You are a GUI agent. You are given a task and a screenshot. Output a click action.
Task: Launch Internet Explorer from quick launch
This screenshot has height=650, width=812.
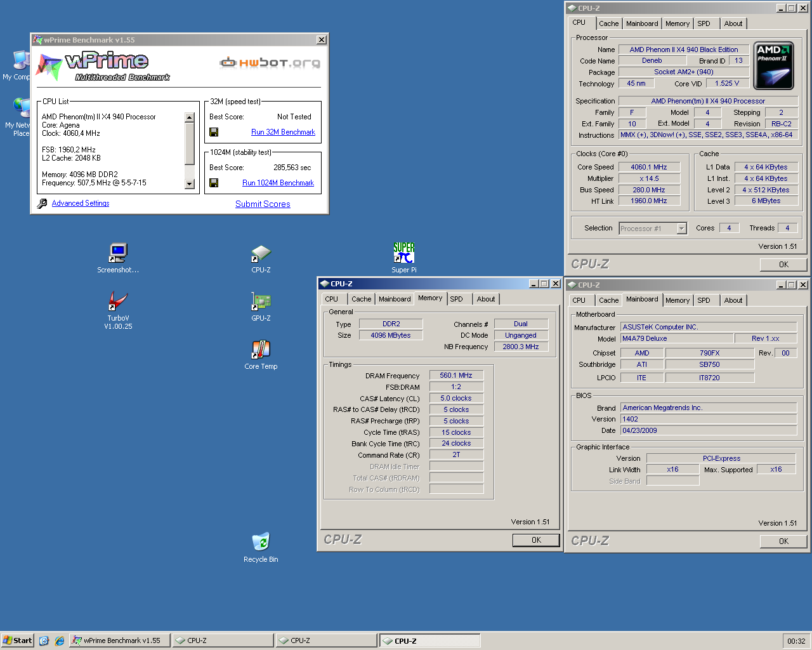tap(59, 641)
